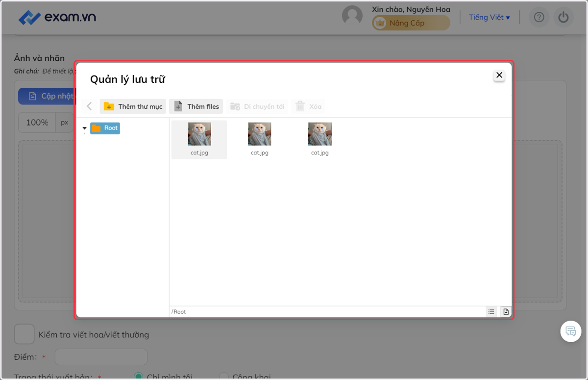Click the 100% size input field
Screen dimensions: 588x380
[x=37, y=123]
